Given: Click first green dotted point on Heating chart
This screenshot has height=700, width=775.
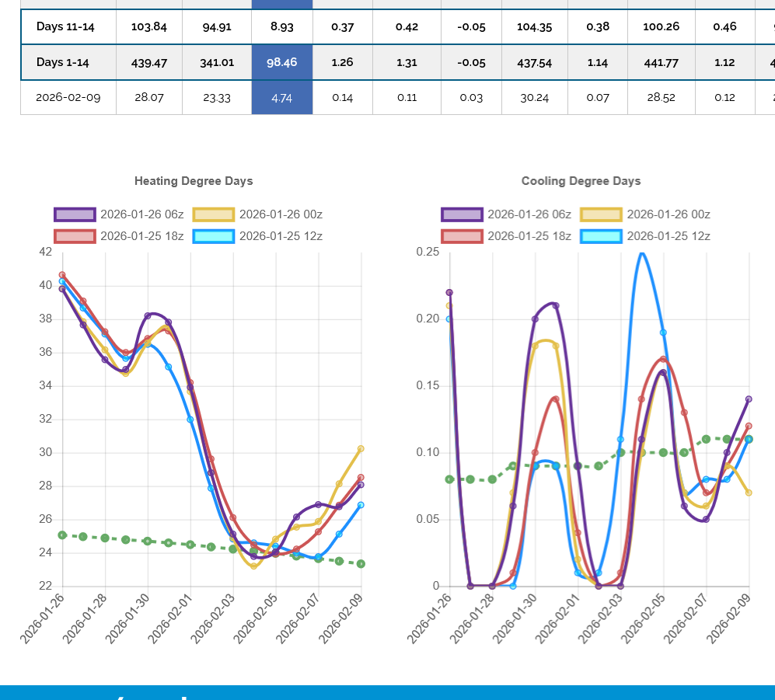Looking at the screenshot, I should point(62,535).
